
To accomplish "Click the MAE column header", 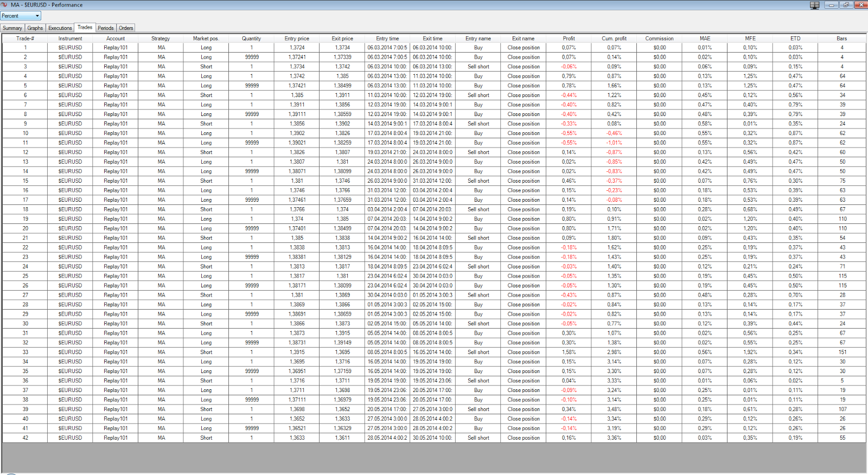I will click(705, 38).
